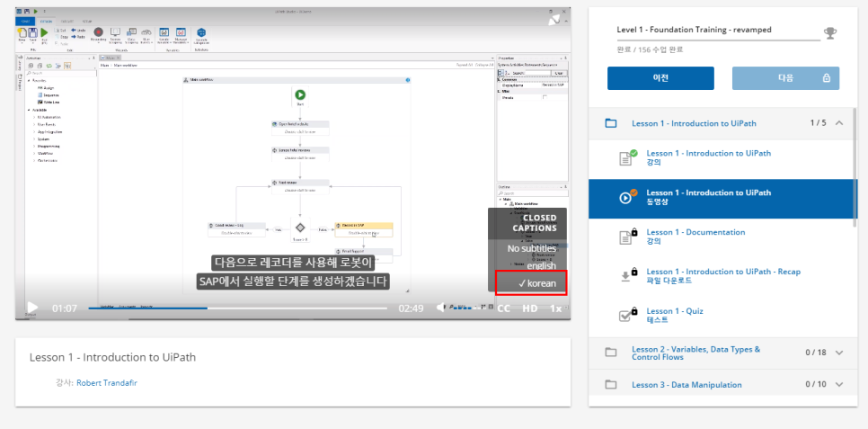Viewport: 868px width, 429px height.
Task: Click the 01:07 elapsed time display
Action: click(x=64, y=308)
